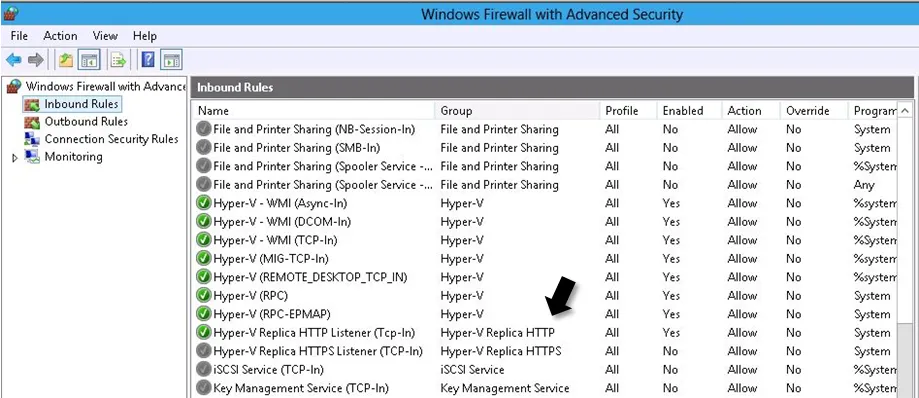
Task: Click gray icon of iSCSI Service (TCP-In)
Action: (x=203, y=370)
